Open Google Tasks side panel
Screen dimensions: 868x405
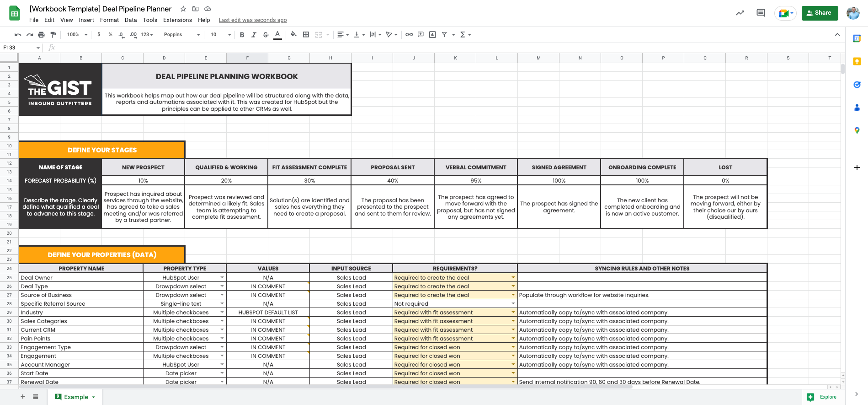[x=857, y=85]
